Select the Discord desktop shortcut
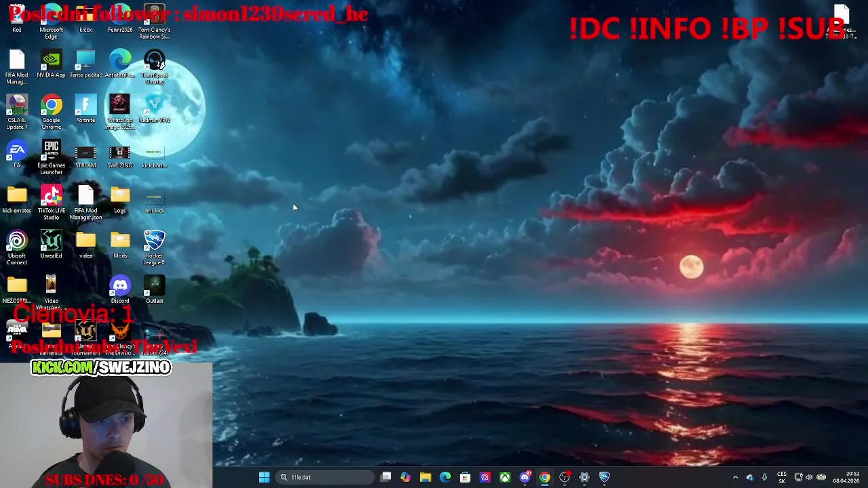Viewport: 868px width, 488px height. (x=120, y=290)
